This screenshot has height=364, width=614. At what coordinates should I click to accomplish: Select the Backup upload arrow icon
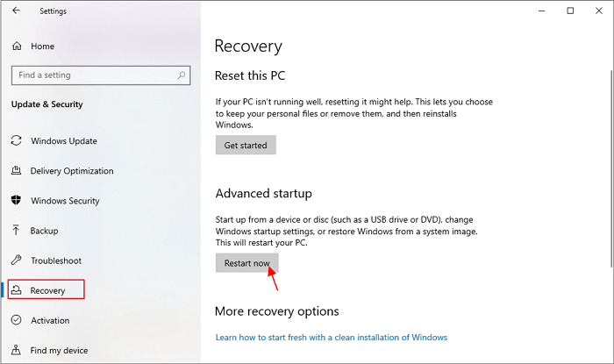pos(16,231)
